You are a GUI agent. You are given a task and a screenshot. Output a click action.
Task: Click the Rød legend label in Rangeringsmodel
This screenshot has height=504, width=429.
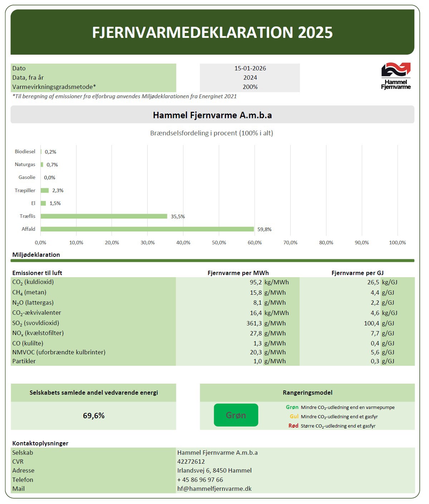293,426
